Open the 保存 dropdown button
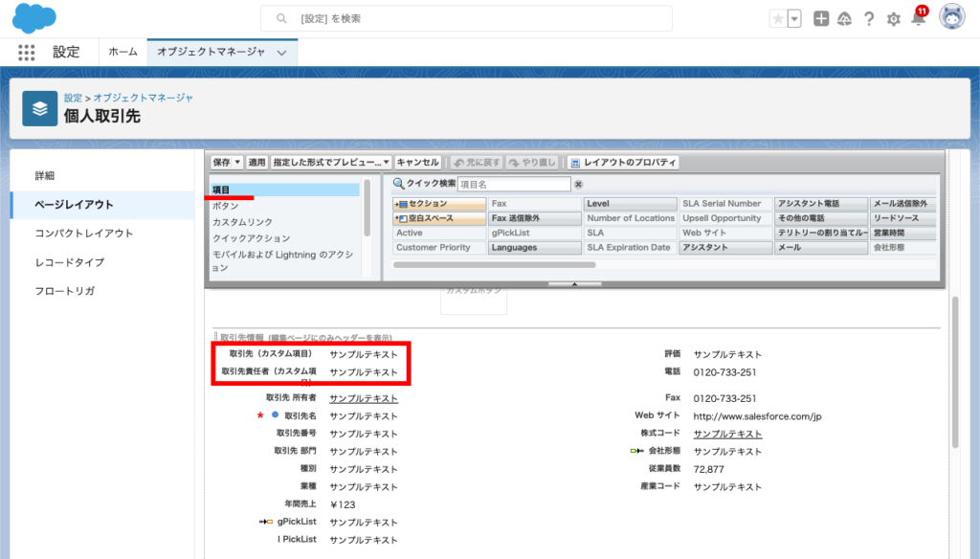Screen dimensions: 980x559 [x=227, y=163]
